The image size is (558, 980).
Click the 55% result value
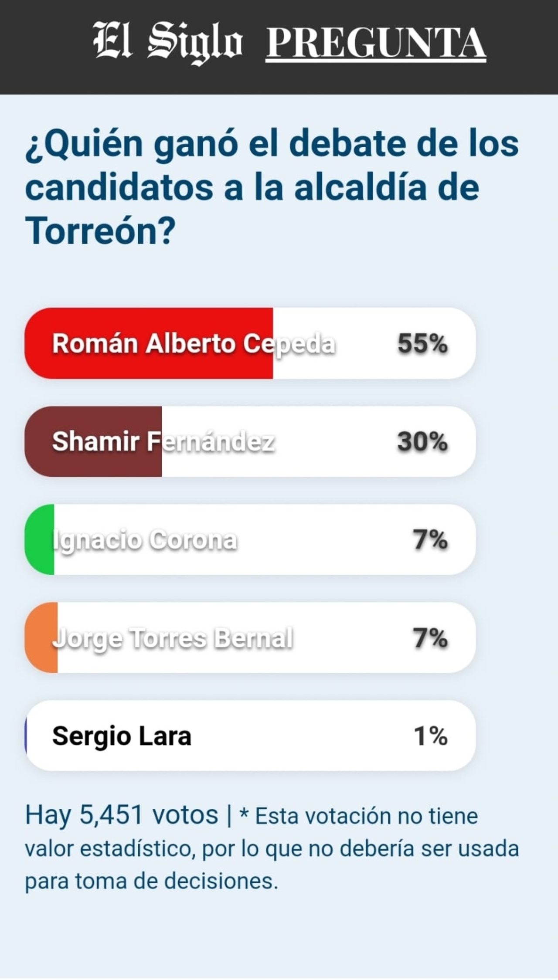click(x=422, y=344)
